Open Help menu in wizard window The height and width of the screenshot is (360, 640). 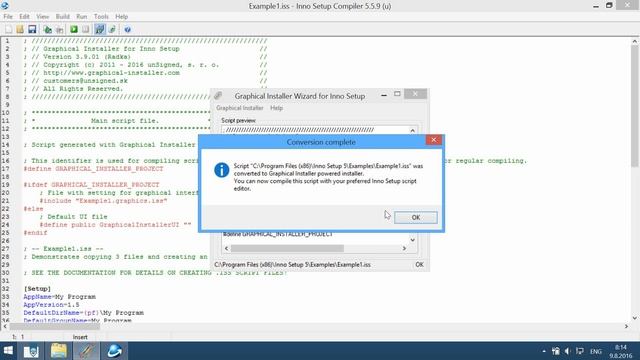point(276,108)
